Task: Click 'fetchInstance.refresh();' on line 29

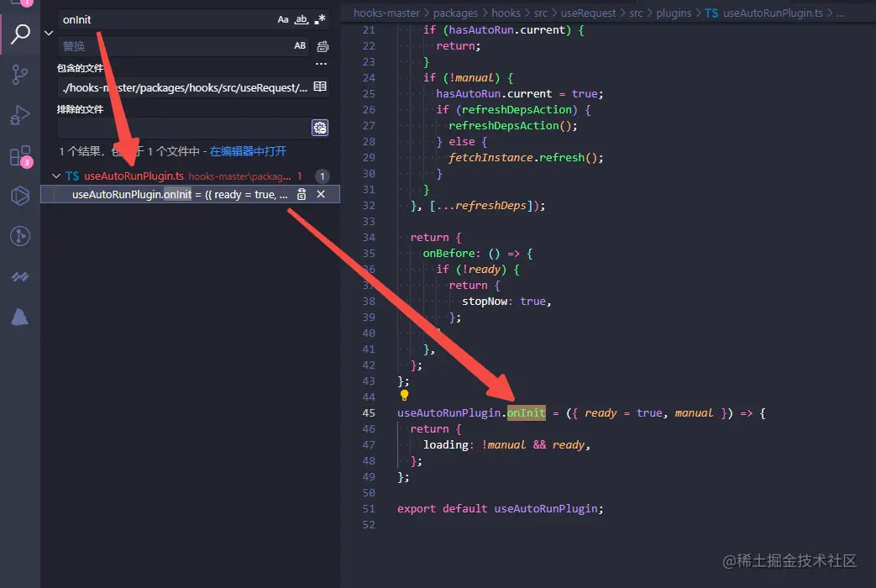Action: pyautogui.click(x=527, y=158)
